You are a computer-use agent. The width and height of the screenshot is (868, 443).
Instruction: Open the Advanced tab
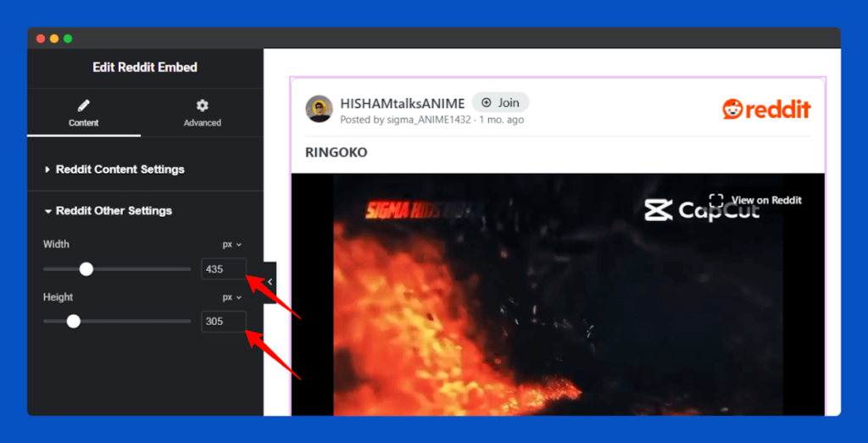[202, 114]
